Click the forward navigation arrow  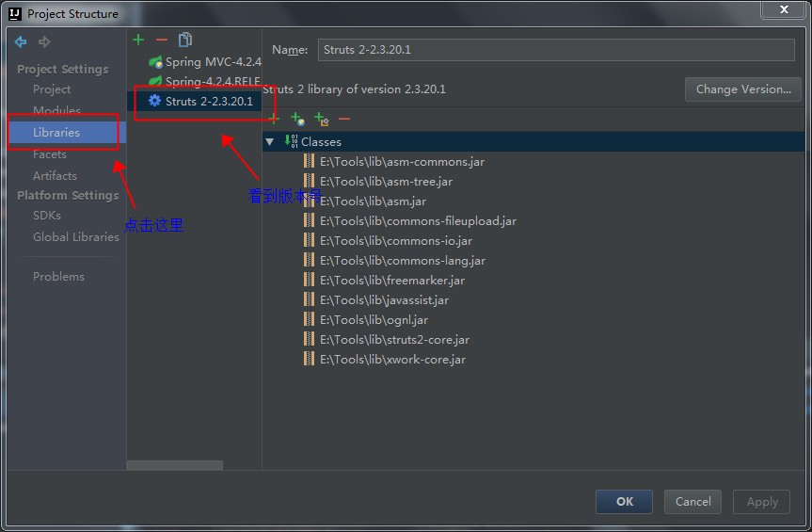[x=44, y=41]
